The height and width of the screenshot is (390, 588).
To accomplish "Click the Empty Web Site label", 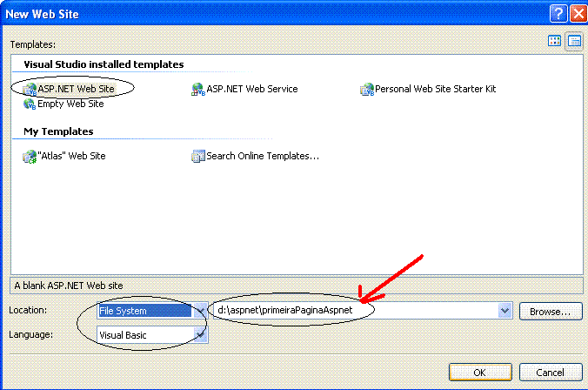I will 70,104.
